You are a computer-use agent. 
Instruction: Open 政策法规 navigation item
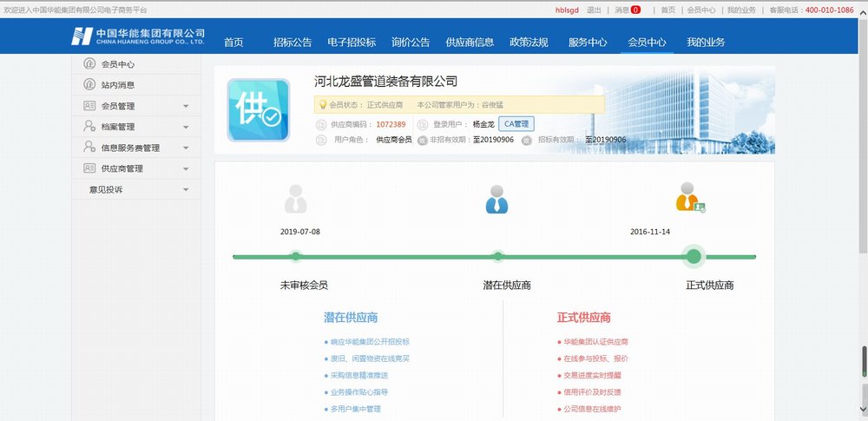[x=529, y=43]
